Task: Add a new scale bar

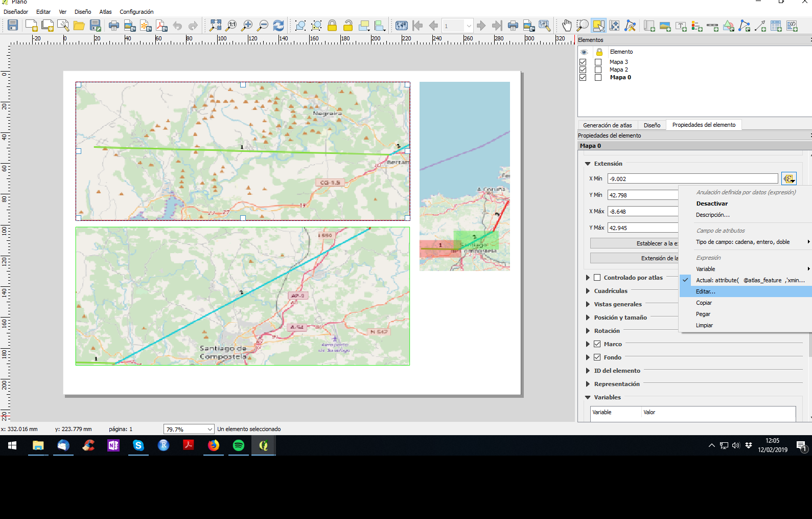Action: 713,26
